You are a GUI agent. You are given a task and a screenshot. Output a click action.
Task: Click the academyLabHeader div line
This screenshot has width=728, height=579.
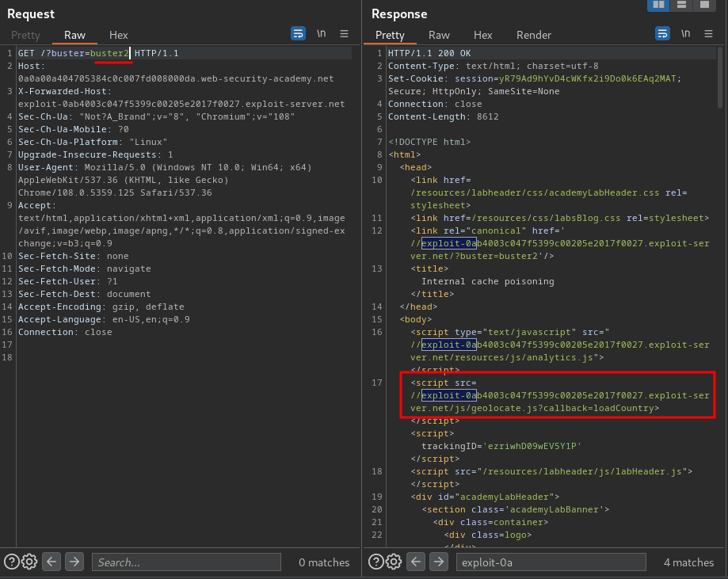coord(485,497)
